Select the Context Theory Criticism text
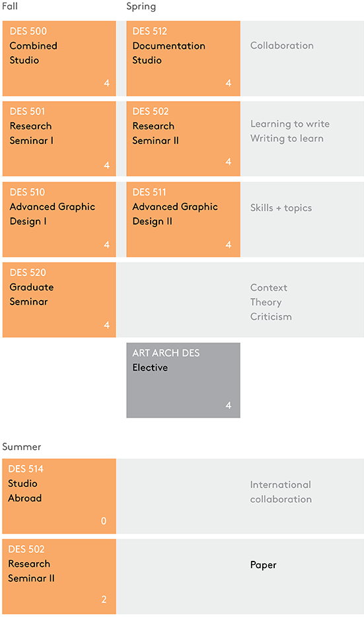 click(x=271, y=302)
